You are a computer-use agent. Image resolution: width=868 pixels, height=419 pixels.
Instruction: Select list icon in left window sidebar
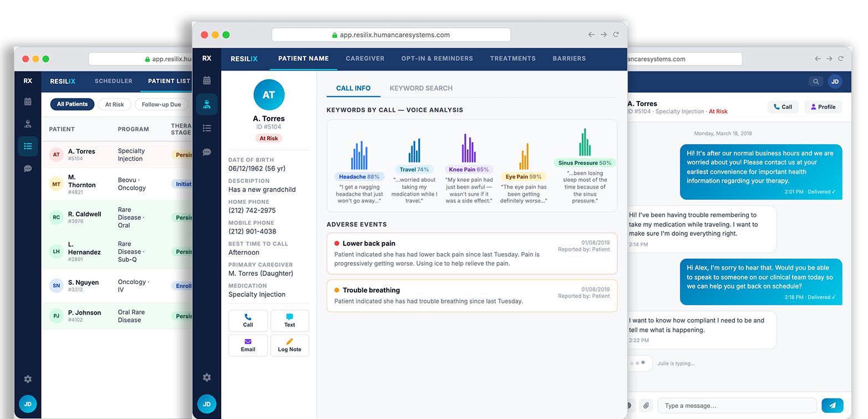click(28, 147)
